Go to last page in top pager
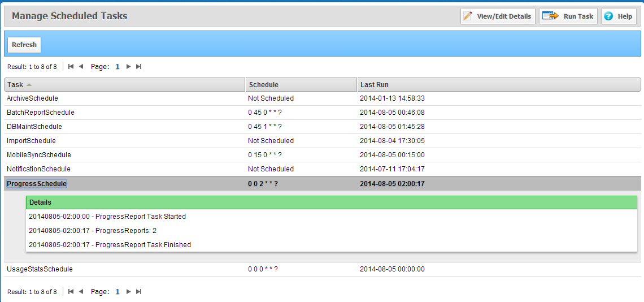Viewport: 644px width, 302px height. 138,67
